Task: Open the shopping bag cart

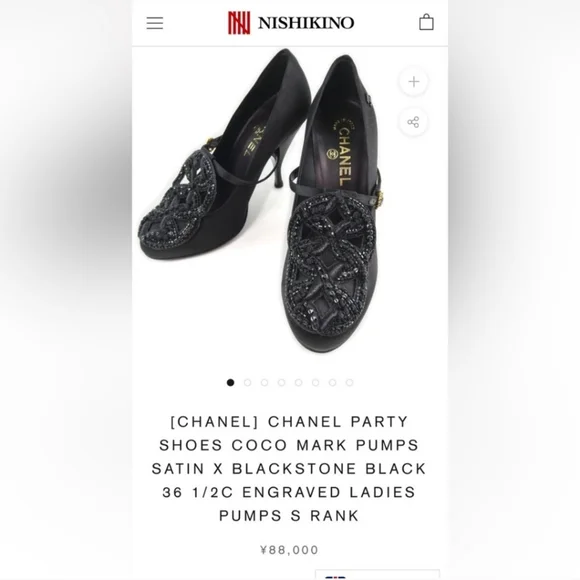Action: pyautogui.click(x=426, y=22)
